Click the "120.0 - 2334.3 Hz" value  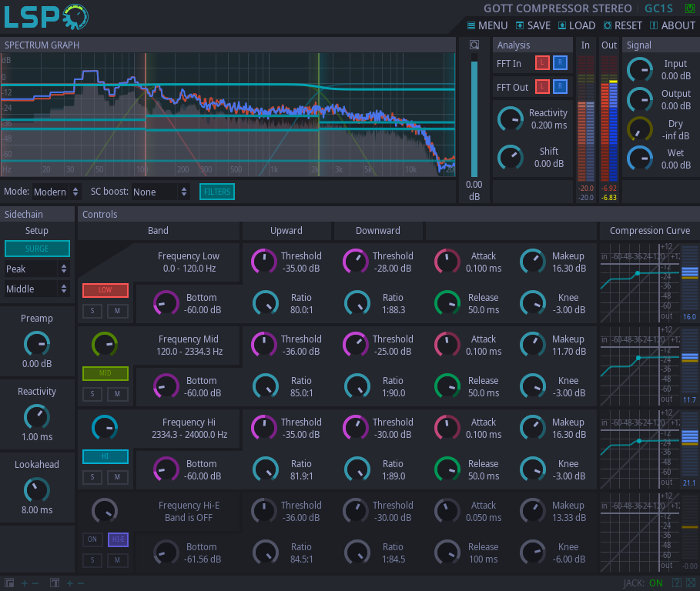[189, 352]
